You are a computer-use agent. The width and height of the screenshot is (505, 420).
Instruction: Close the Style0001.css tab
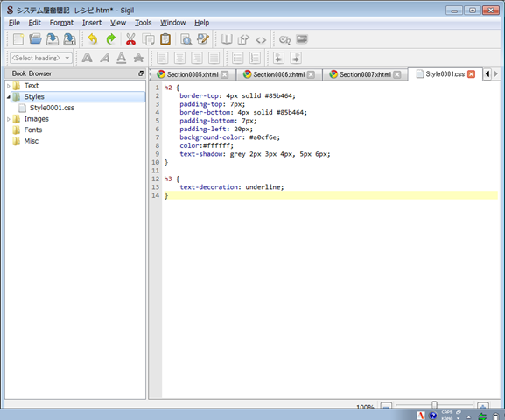point(471,74)
